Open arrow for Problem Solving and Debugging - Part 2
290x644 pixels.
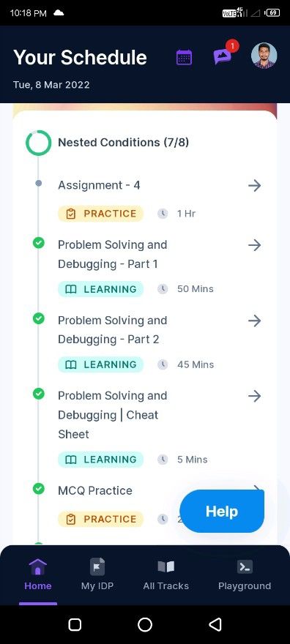pyautogui.click(x=255, y=321)
